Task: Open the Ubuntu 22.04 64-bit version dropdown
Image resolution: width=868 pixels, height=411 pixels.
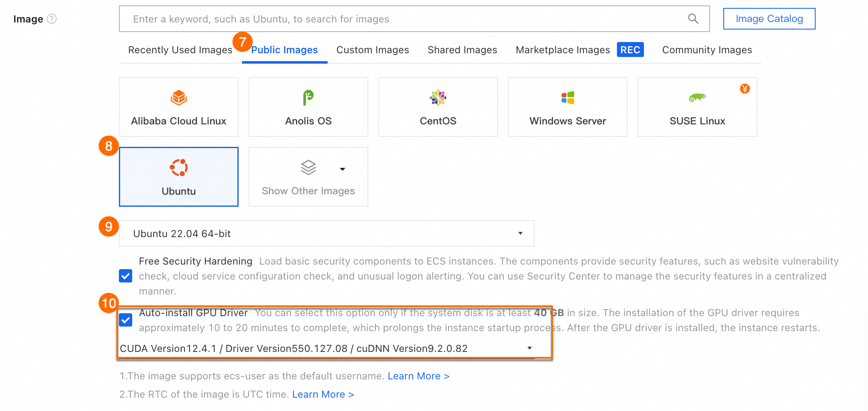Action: coord(326,233)
